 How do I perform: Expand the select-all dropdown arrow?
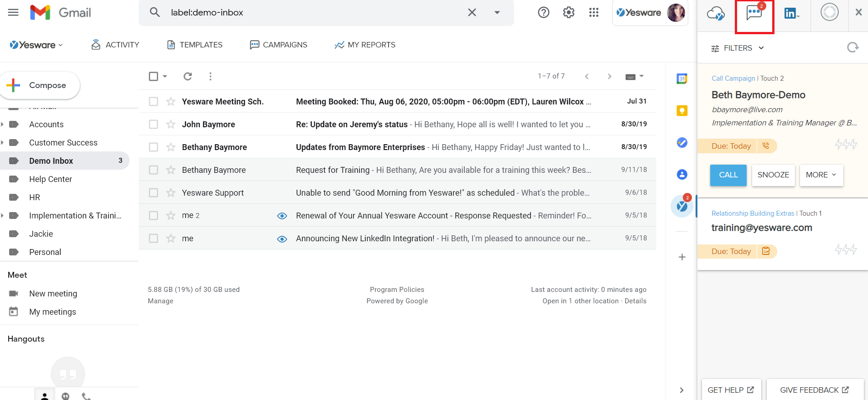point(165,76)
